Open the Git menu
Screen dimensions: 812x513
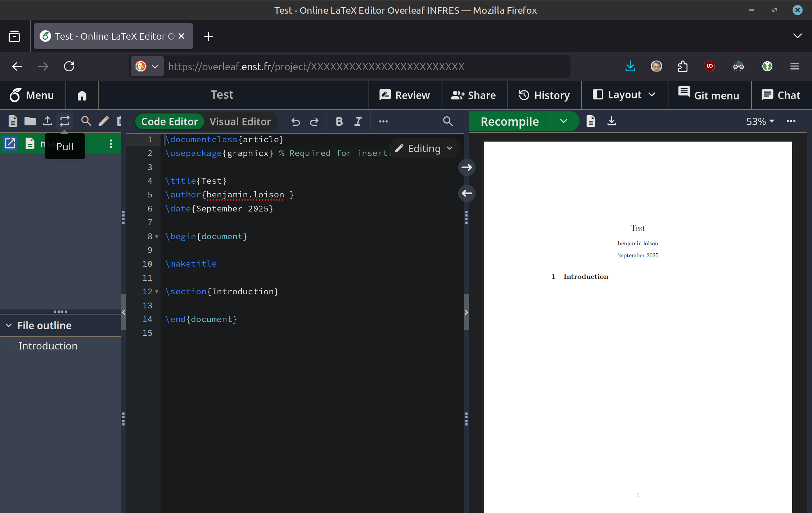coord(709,95)
